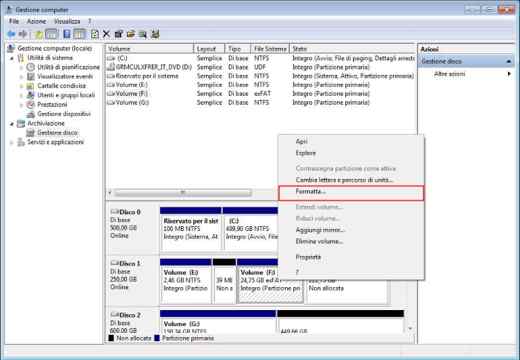Click the DVD icon of GRMCULXFRER_IT_DVD (D:)
The width and height of the screenshot is (520, 360).
[111, 67]
